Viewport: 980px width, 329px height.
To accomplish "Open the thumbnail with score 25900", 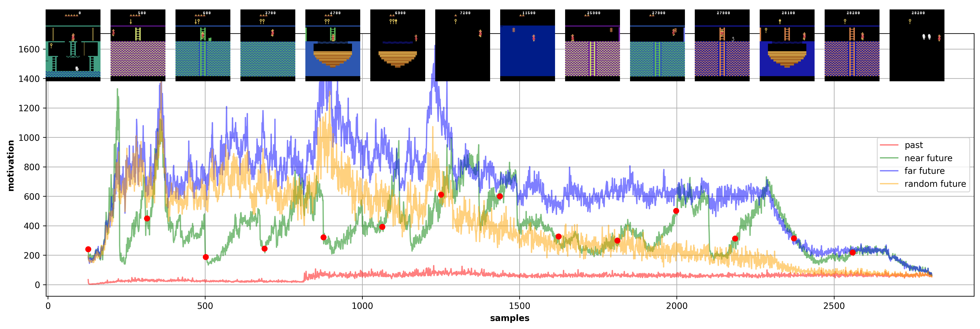I will 592,45.
